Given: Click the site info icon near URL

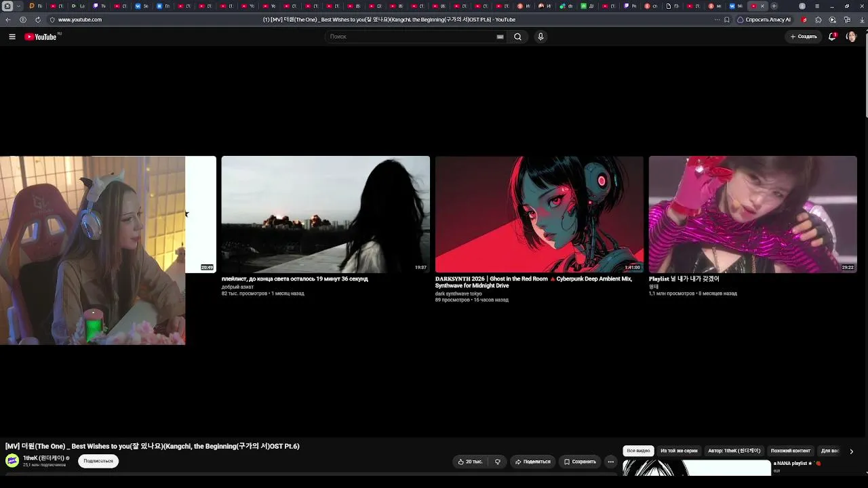Looking at the screenshot, I should click(52, 20).
